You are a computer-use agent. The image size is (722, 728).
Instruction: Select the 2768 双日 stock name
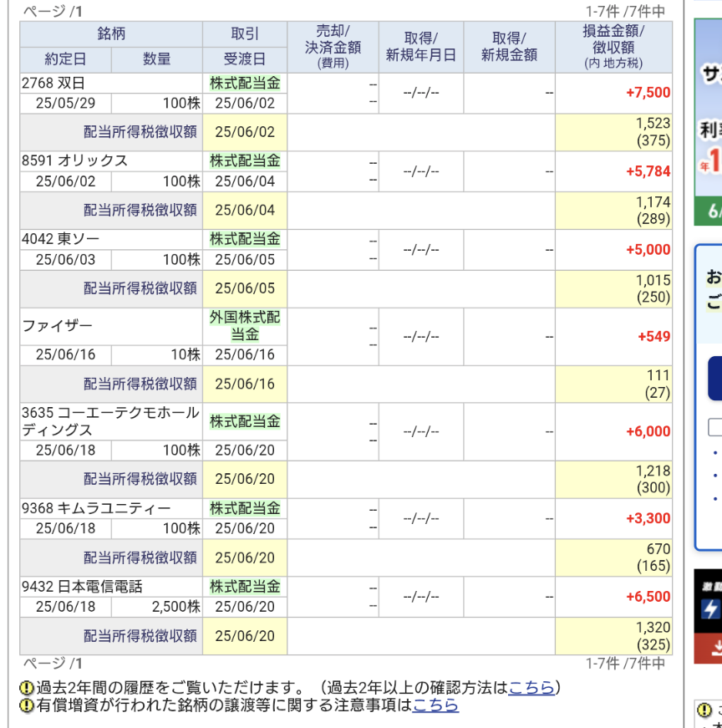coord(53,83)
